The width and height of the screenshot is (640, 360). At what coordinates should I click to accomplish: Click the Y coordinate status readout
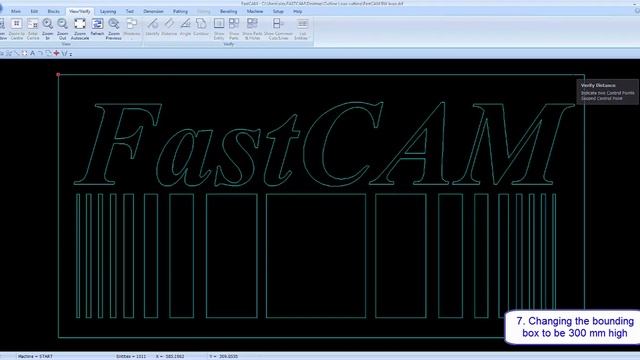[x=224, y=356]
